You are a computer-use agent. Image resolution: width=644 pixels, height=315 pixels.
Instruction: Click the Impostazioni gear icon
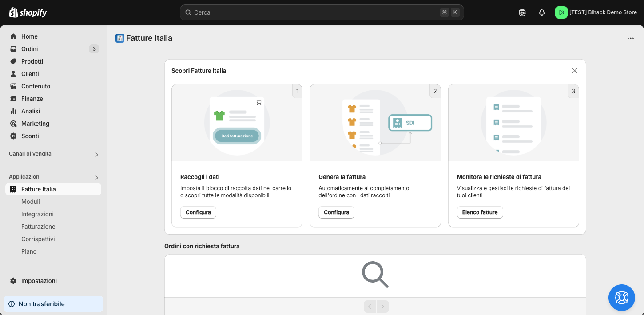click(13, 281)
